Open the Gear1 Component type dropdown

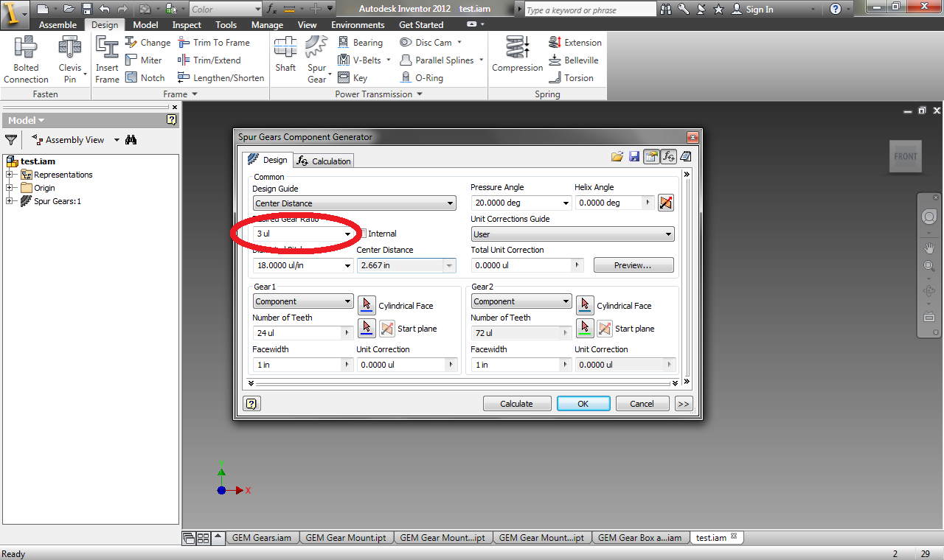pyautogui.click(x=303, y=301)
